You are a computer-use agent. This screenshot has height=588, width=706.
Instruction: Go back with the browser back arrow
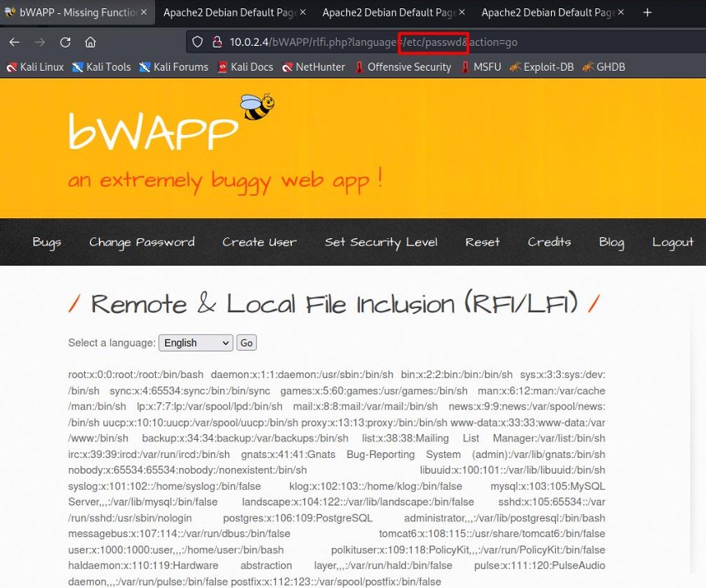click(x=14, y=42)
